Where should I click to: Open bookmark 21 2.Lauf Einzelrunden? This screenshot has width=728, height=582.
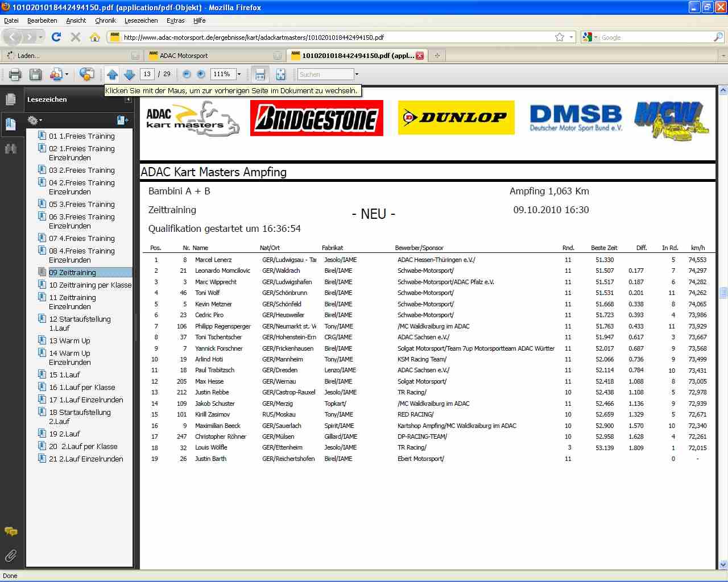click(x=86, y=459)
